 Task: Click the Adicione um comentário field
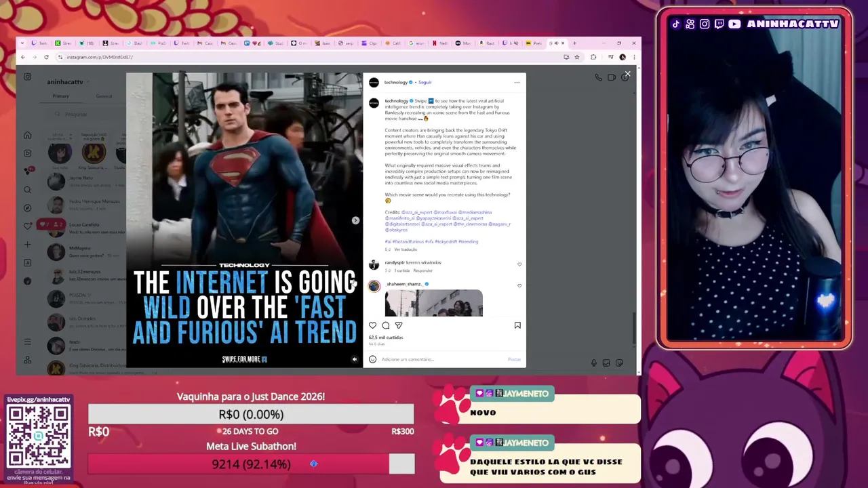point(441,359)
